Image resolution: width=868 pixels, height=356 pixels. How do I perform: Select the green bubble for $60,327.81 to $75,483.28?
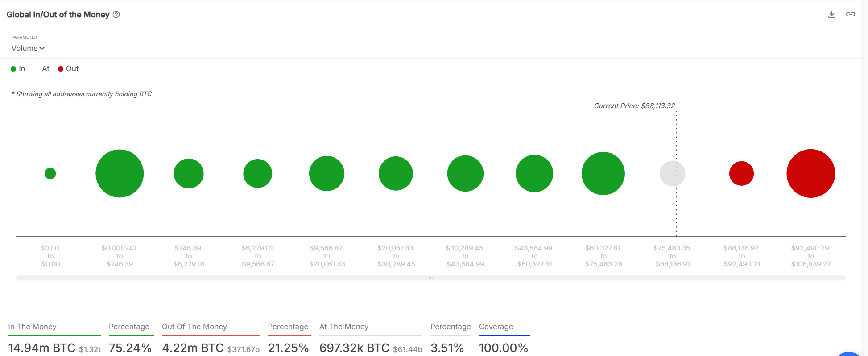[603, 173]
